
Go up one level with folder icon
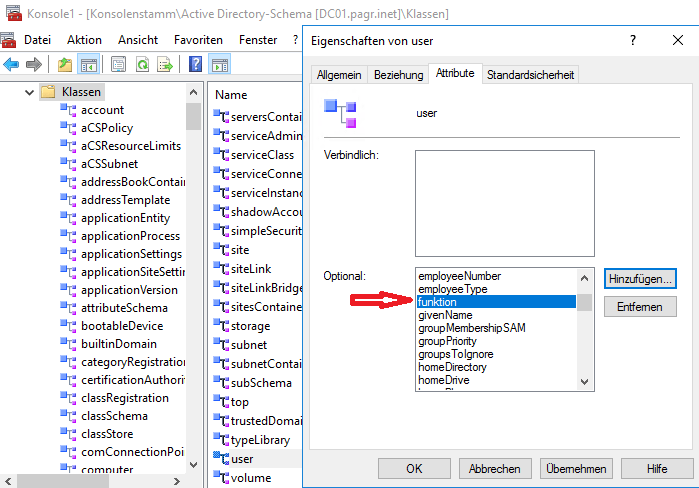tap(65, 64)
